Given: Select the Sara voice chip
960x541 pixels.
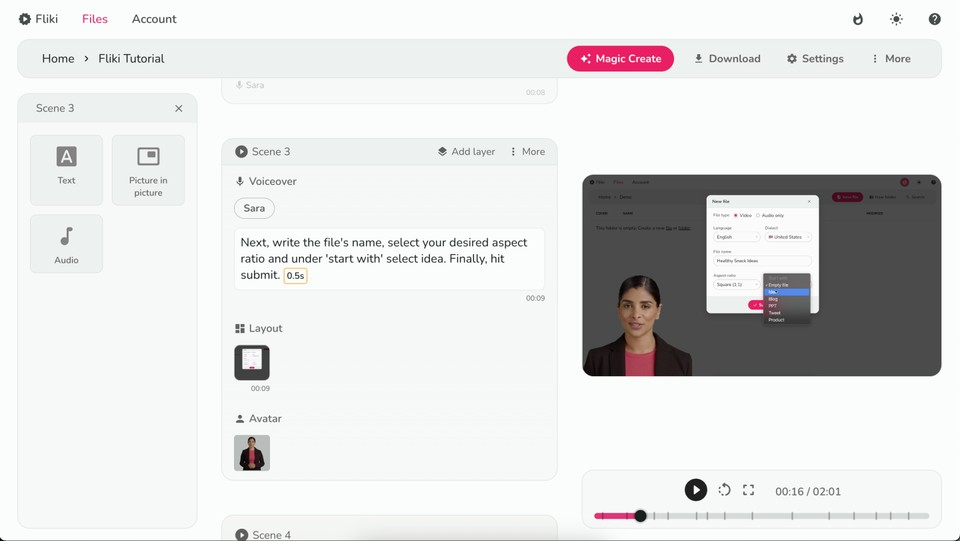Looking at the screenshot, I should (254, 208).
